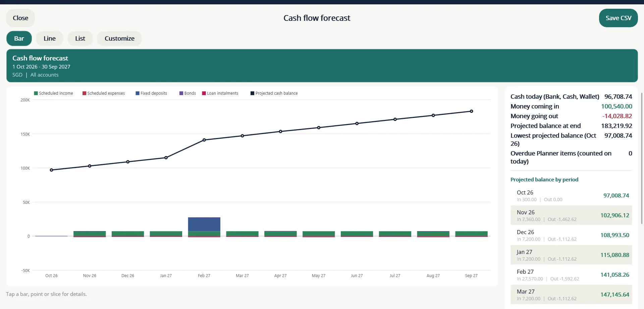Click the date range 1 Oct 2026 - 30 Sep 2027
This screenshot has width=644, height=309.
[41, 67]
